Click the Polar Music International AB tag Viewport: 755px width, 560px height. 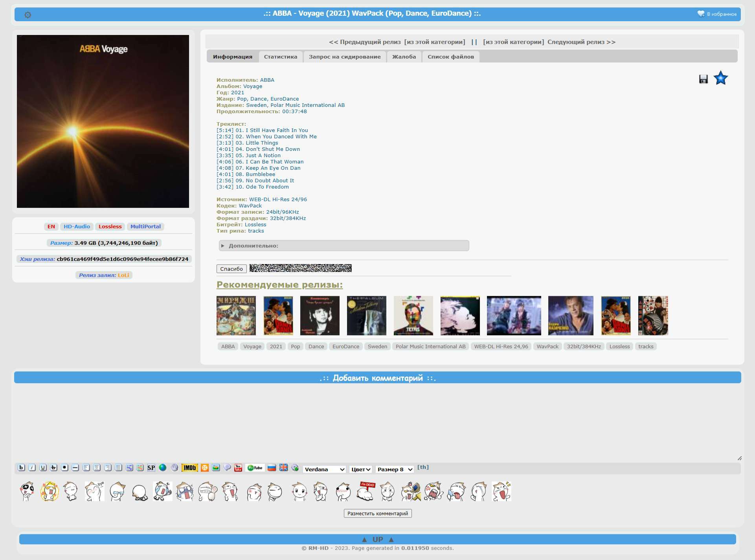click(x=430, y=346)
